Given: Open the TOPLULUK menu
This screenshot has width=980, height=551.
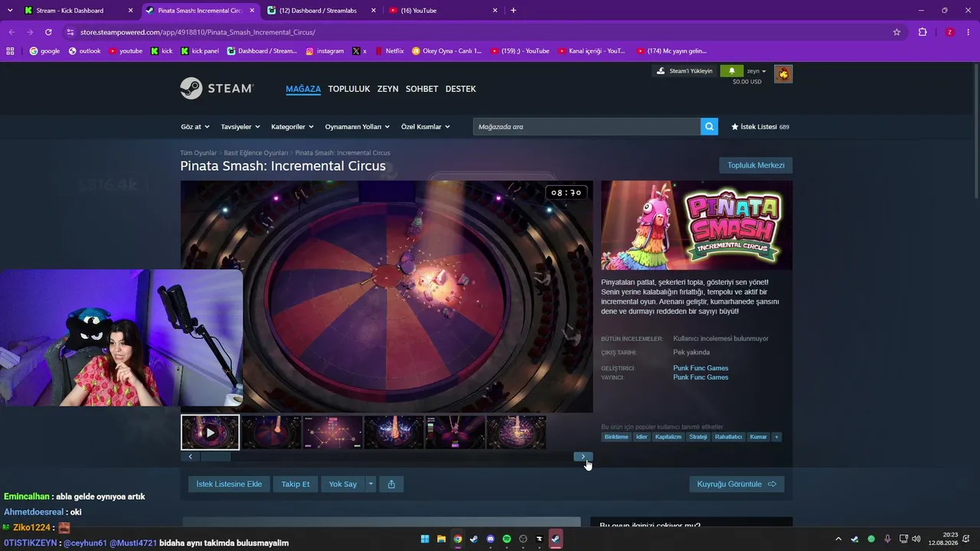Looking at the screenshot, I should coord(349,89).
